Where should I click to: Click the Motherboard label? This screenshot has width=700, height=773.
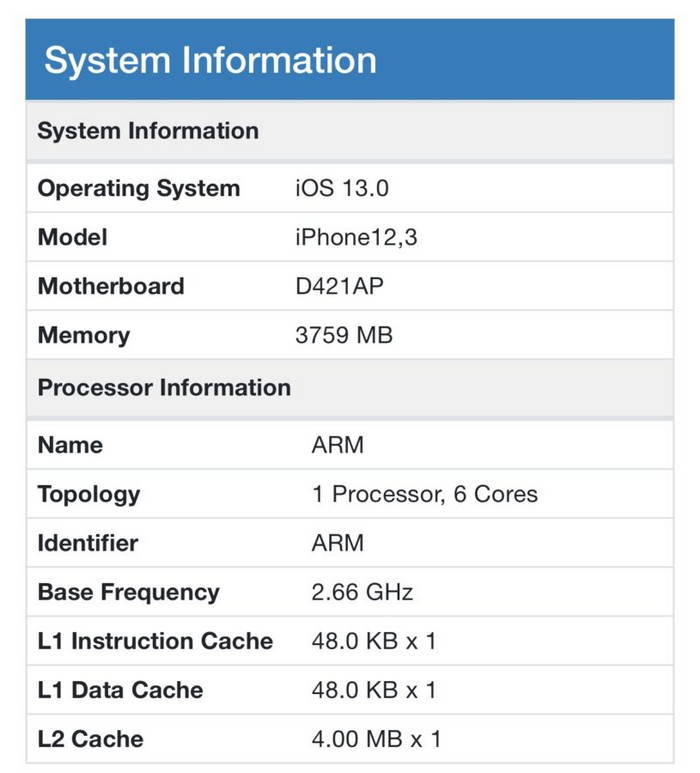pos(111,286)
